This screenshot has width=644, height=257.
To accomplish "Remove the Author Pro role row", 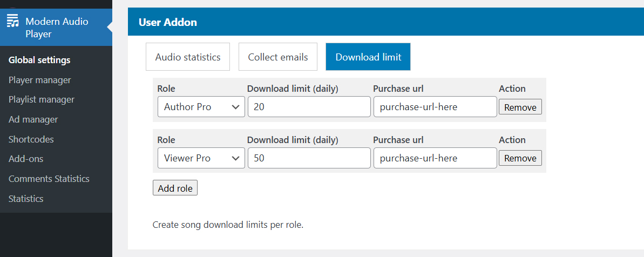I will [x=520, y=107].
